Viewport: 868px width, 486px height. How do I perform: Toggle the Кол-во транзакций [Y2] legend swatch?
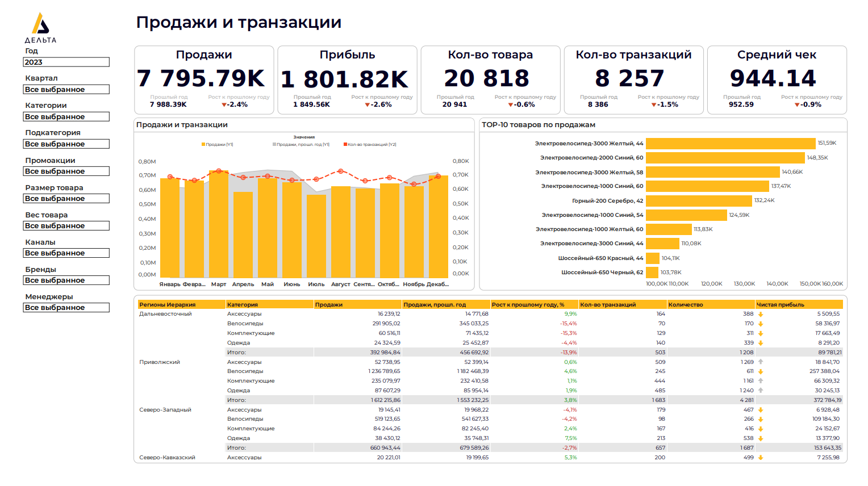point(345,144)
